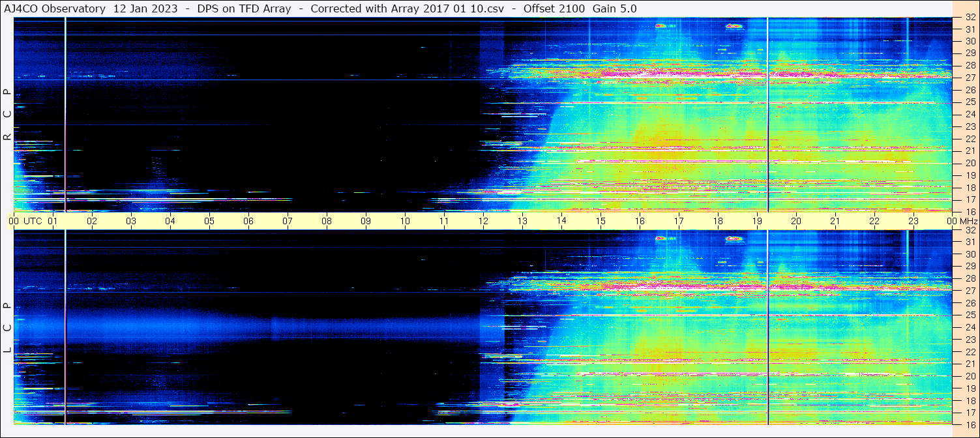Select the 13 hour tick label
This screenshot has height=438, width=980.
(522, 221)
